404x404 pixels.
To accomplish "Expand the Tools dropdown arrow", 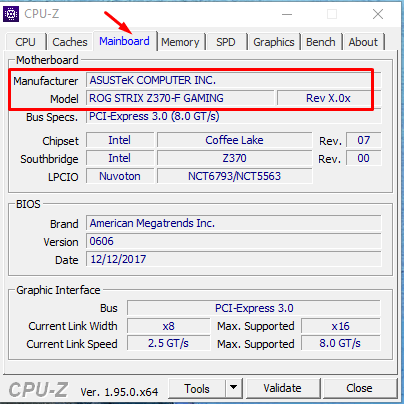I will (x=234, y=388).
